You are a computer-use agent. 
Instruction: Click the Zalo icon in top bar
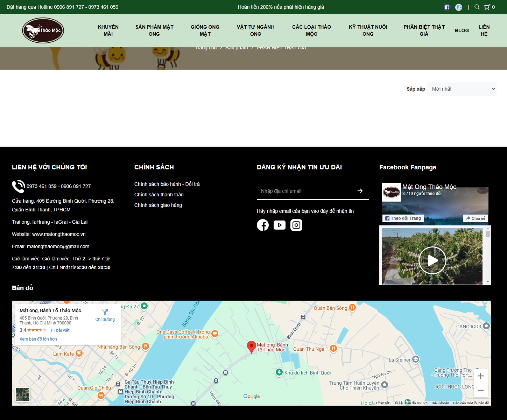point(458,7)
